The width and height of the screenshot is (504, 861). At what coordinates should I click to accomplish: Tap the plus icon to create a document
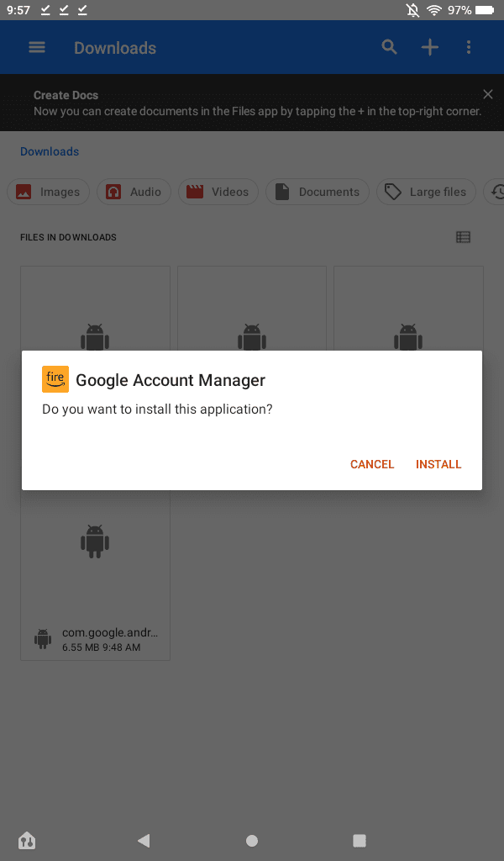coord(429,46)
